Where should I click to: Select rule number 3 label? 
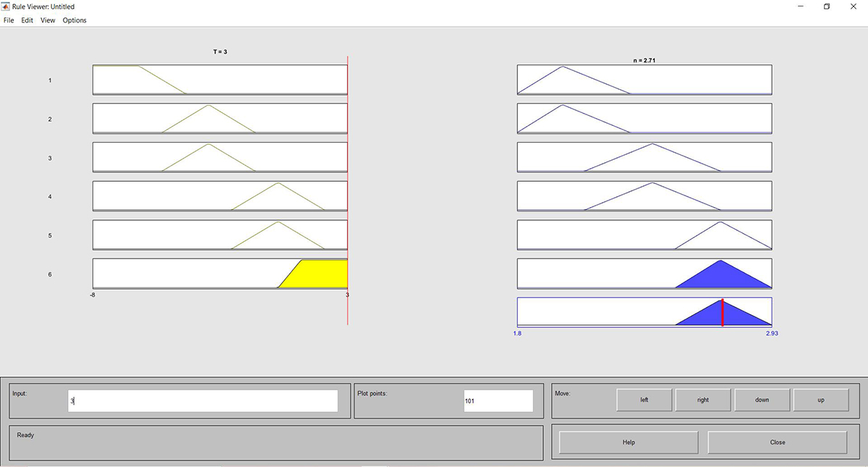[x=50, y=158]
